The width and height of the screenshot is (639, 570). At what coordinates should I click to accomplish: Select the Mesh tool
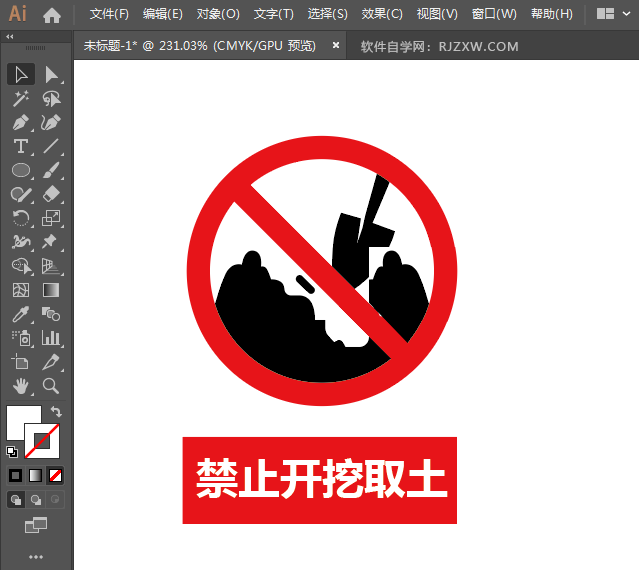(x=21, y=290)
